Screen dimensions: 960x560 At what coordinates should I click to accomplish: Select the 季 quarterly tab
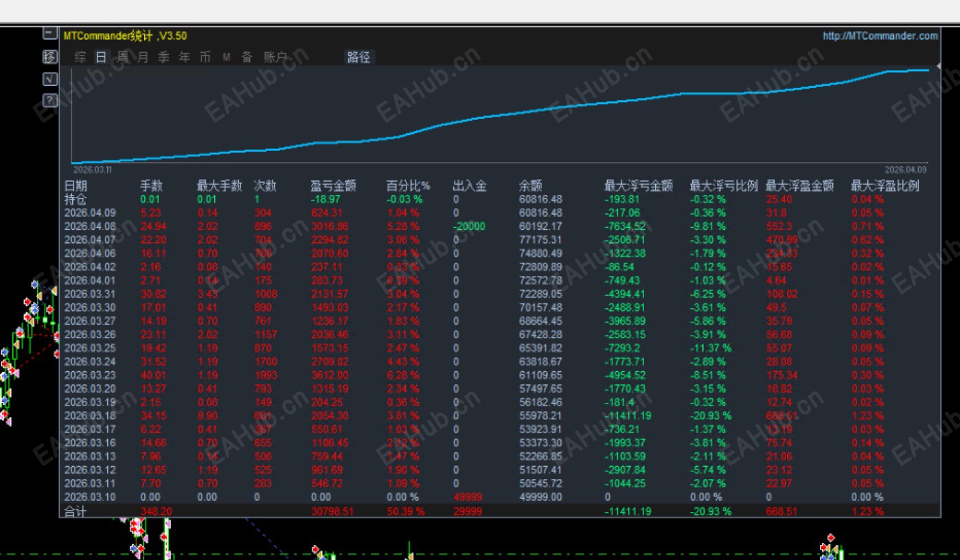coord(163,58)
